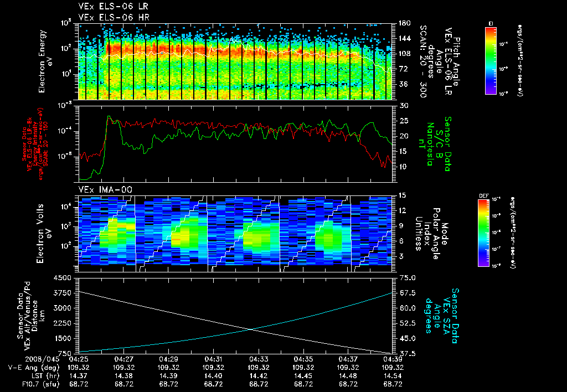Click the El color scale bar

pyautogui.click(x=491, y=60)
